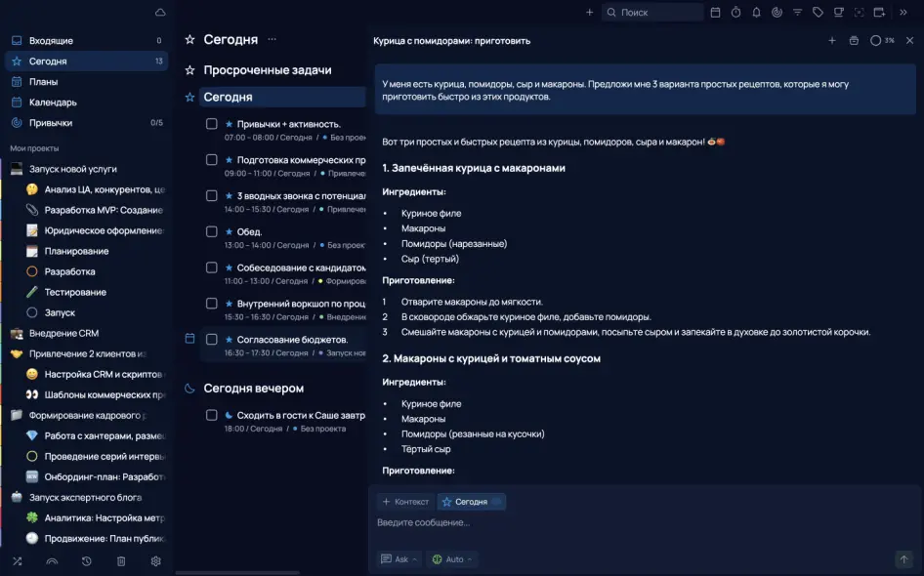The width and height of the screenshot is (924, 576).
Task: Open the Auto model dropdown
Action: pos(453,559)
